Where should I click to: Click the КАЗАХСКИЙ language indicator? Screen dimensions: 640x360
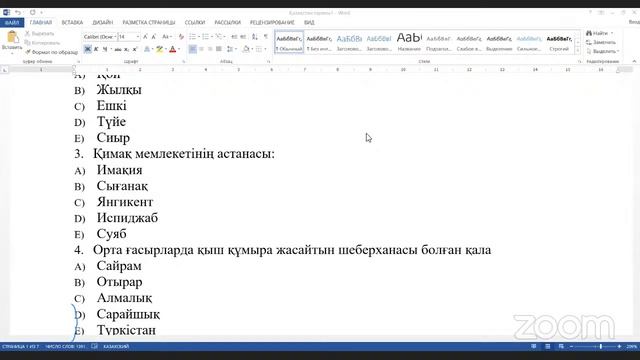tap(116, 347)
